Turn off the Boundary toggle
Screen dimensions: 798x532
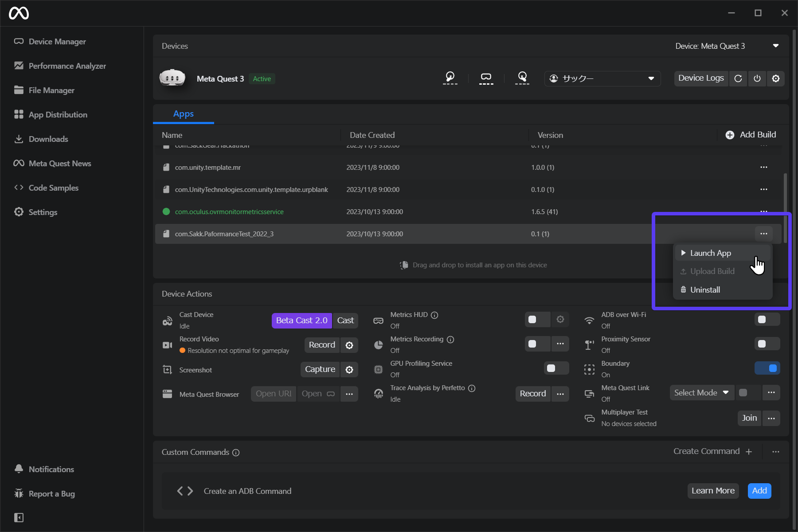[x=767, y=368]
